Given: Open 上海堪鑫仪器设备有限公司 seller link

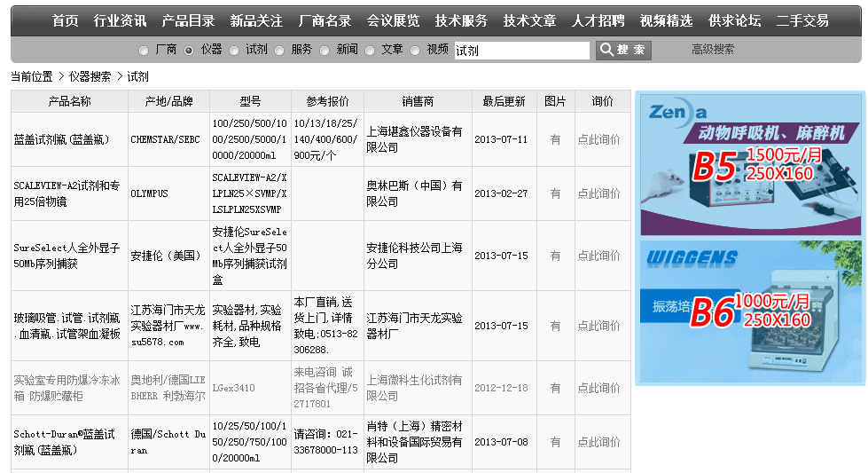Looking at the screenshot, I should (414, 139).
